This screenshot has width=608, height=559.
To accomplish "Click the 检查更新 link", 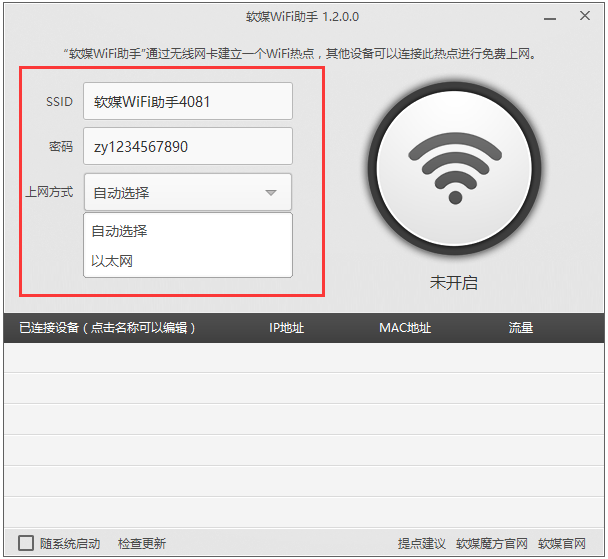I will 142,543.
